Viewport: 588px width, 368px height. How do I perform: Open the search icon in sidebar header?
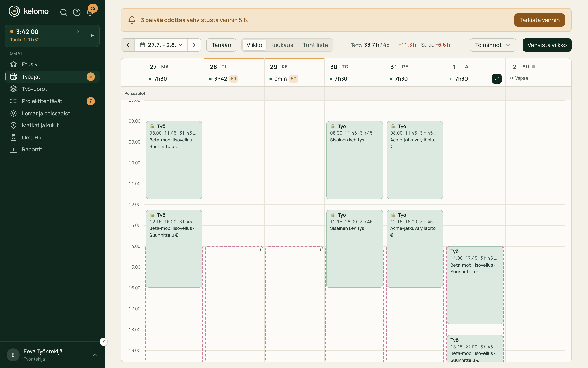pyautogui.click(x=63, y=12)
